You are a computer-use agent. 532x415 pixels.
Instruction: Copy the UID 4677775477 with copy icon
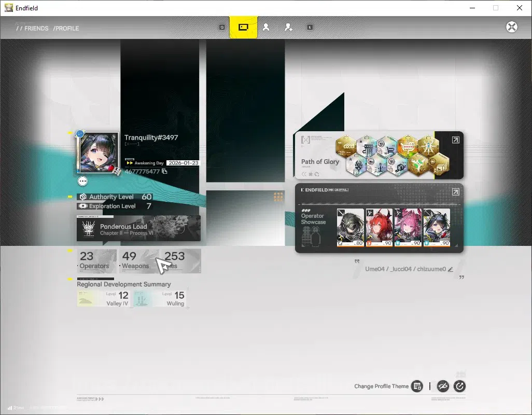point(164,171)
